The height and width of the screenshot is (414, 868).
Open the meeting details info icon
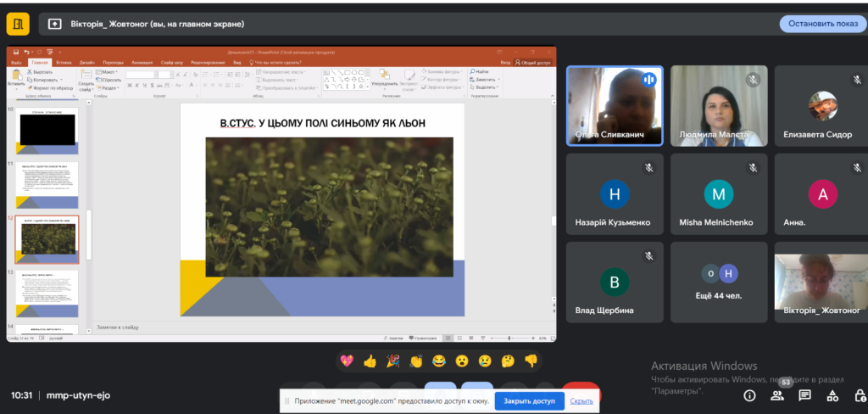coord(749,395)
